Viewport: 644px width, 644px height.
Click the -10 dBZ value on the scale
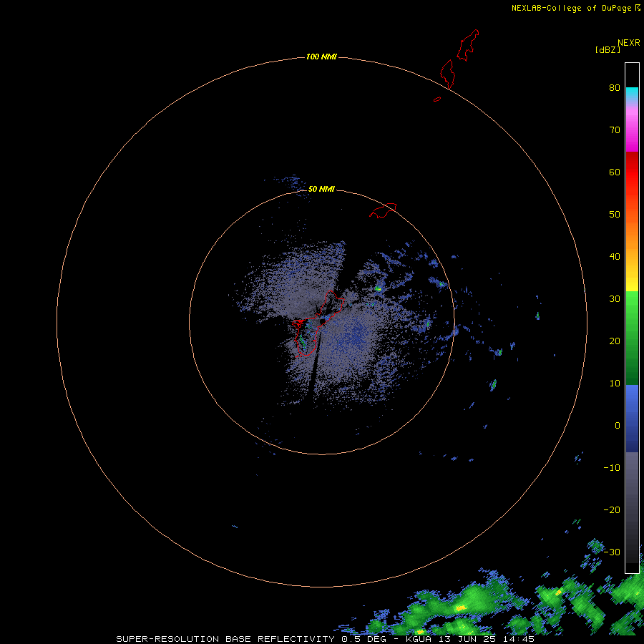pos(612,468)
